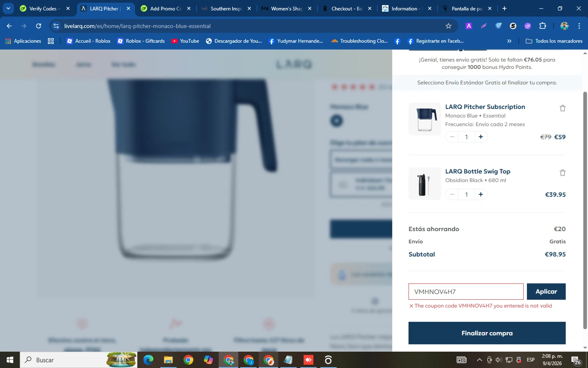Open YouTube bookmark
This screenshot has width=588, height=368.
point(185,41)
